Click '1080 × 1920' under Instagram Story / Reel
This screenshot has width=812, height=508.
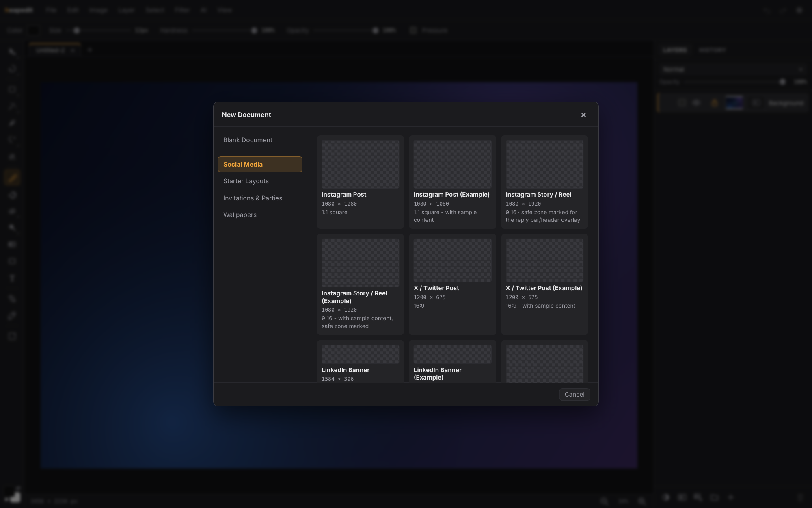523,204
